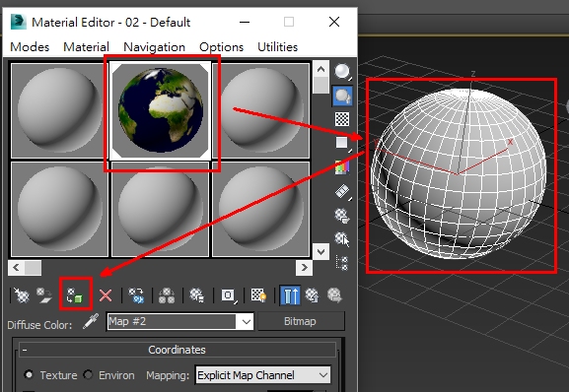Open the Material/Map Navigator icon
Image resolution: width=569 pixels, height=392 pixels.
(342, 263)
